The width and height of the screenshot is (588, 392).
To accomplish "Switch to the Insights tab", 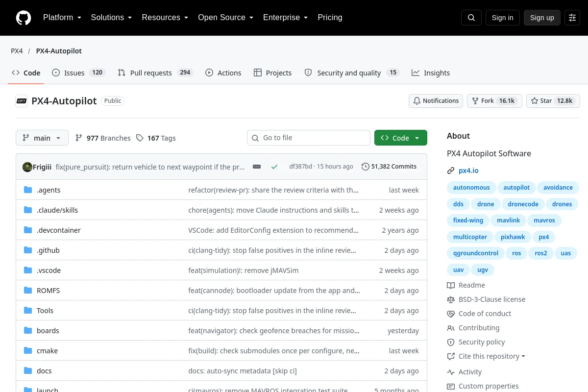I will 431,73.
